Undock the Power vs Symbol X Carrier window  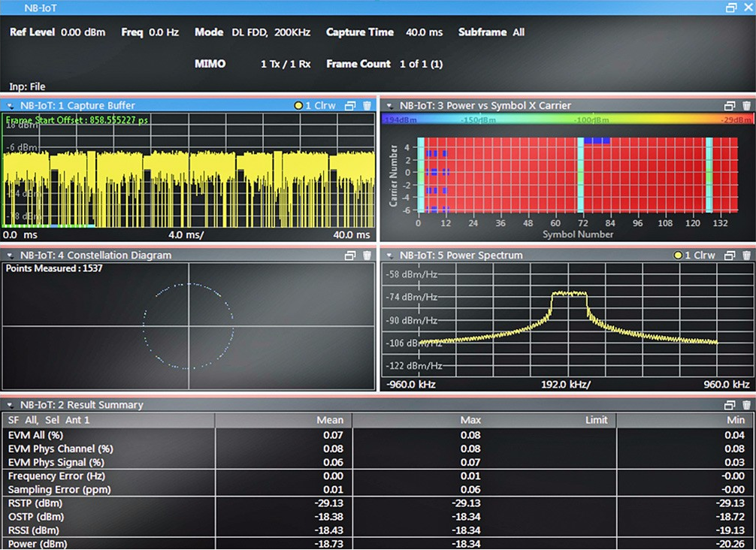[730, 105]
